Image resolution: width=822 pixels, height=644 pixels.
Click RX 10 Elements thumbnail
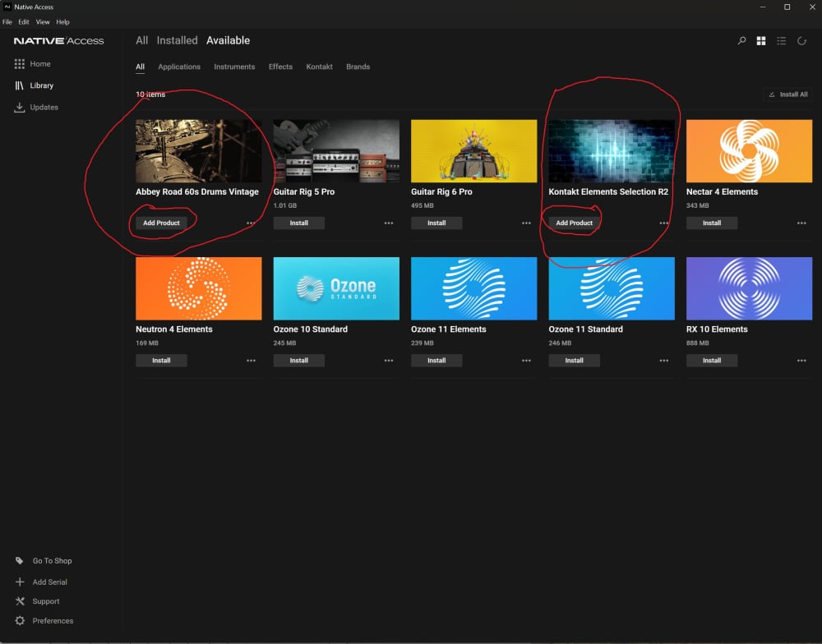pyautogui.click(x=749, y=288)
